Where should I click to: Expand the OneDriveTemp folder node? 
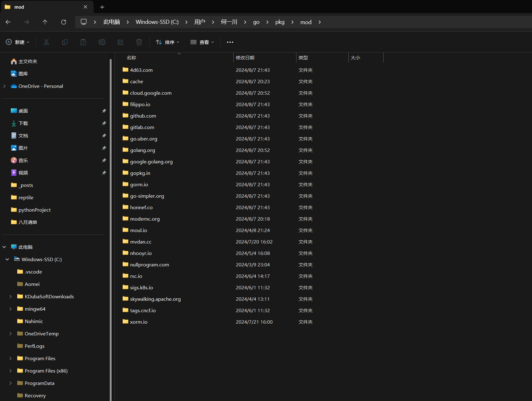tap(11, 334)
